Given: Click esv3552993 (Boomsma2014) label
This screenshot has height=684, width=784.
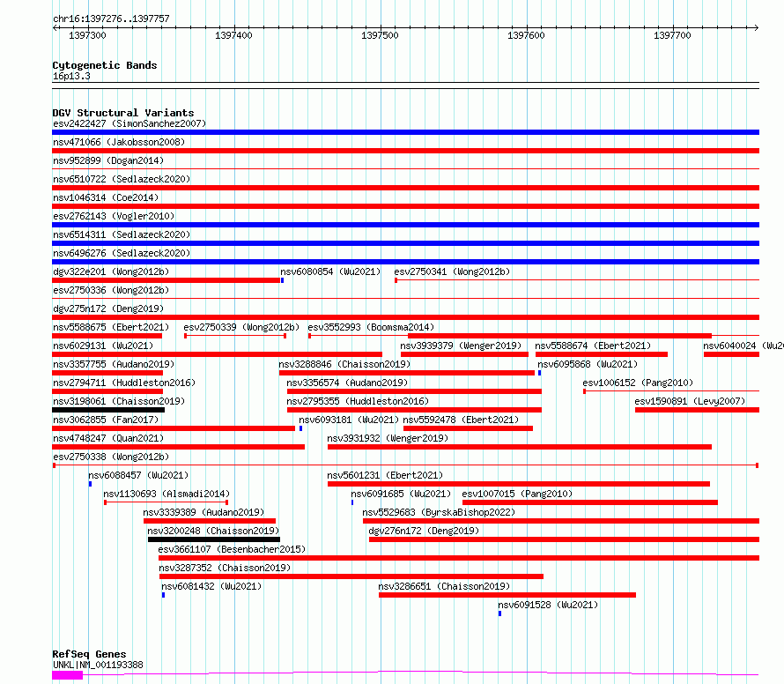Looking at the screenshot, I should 371,327.
